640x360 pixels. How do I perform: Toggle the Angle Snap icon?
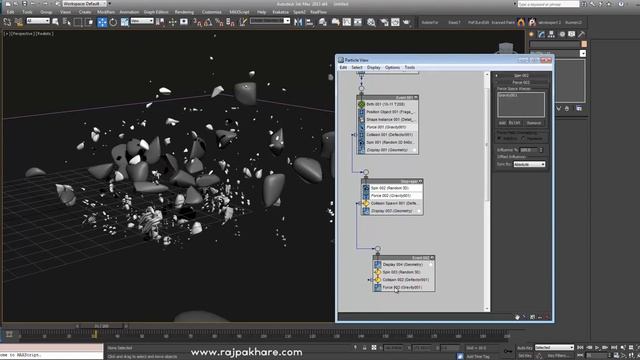(208, 22)
